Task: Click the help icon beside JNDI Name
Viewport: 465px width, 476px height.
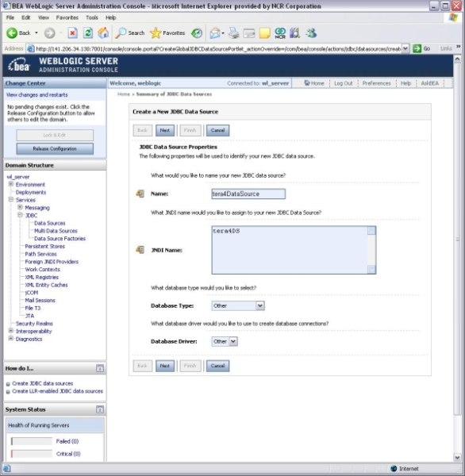Action: point(140,250)
